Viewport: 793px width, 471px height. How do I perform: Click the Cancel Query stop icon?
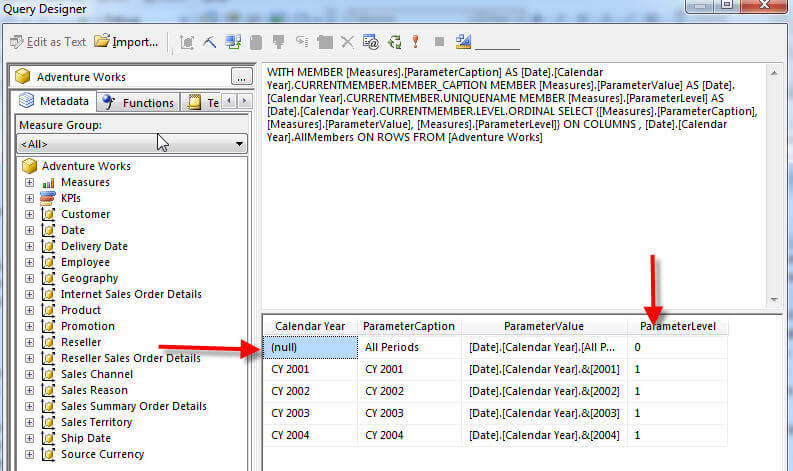point(438,42)
